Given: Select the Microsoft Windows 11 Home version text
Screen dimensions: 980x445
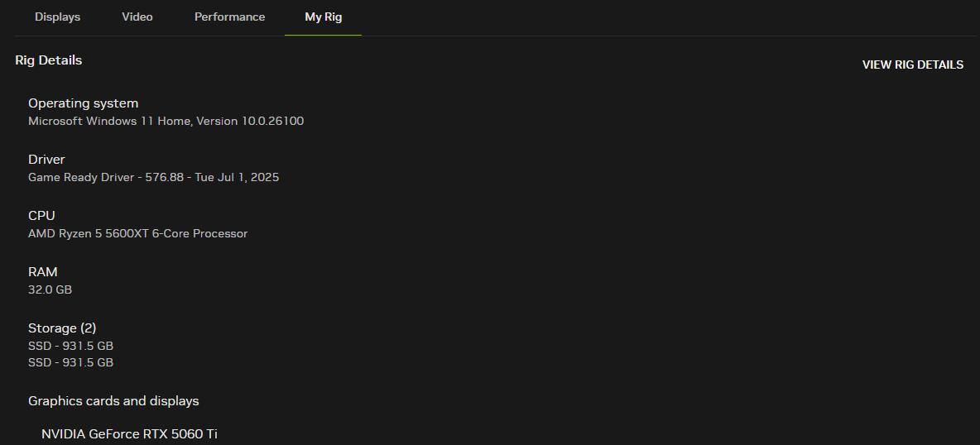Looking at the screenshot, I should [166, 121].
